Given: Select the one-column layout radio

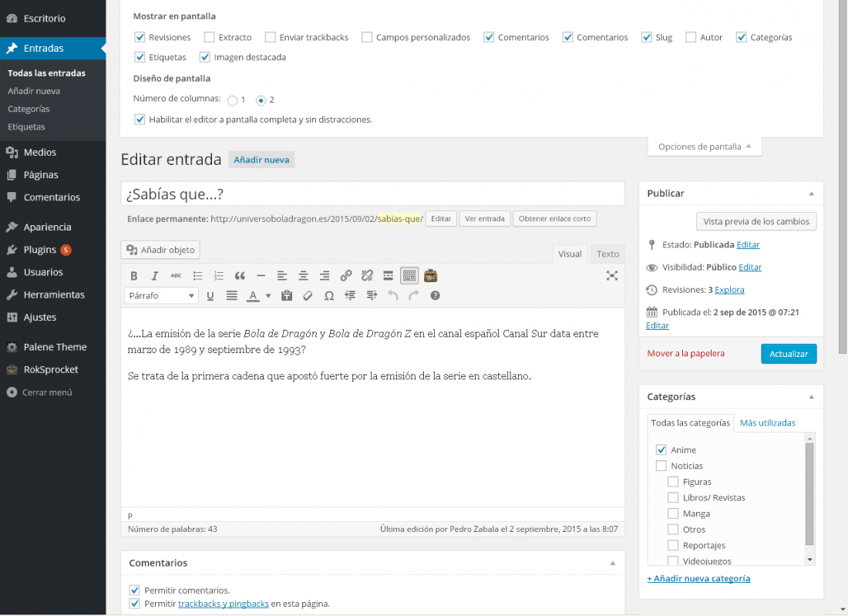Looking at the screenshot, I should [x=233, y=100].
